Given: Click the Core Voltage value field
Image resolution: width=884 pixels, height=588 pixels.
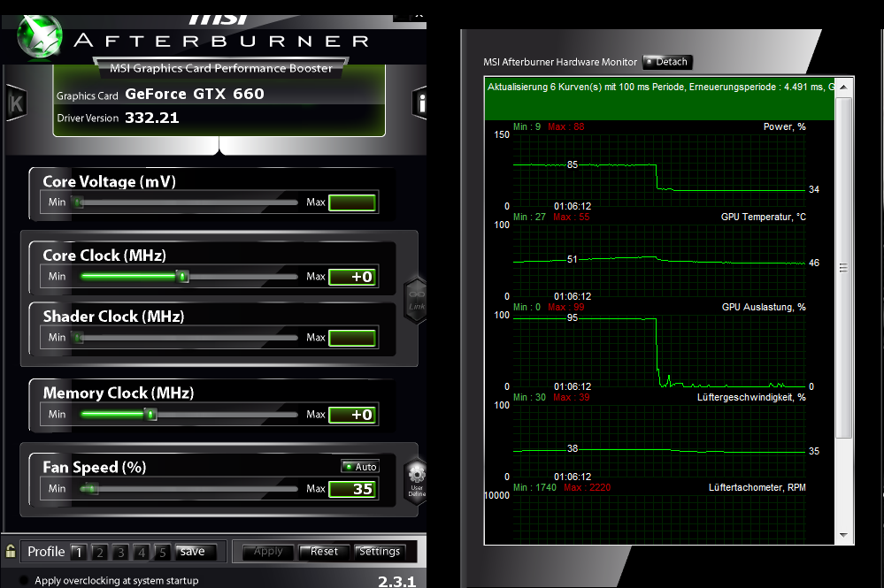Looking at the screenshot, I should 352,202.
